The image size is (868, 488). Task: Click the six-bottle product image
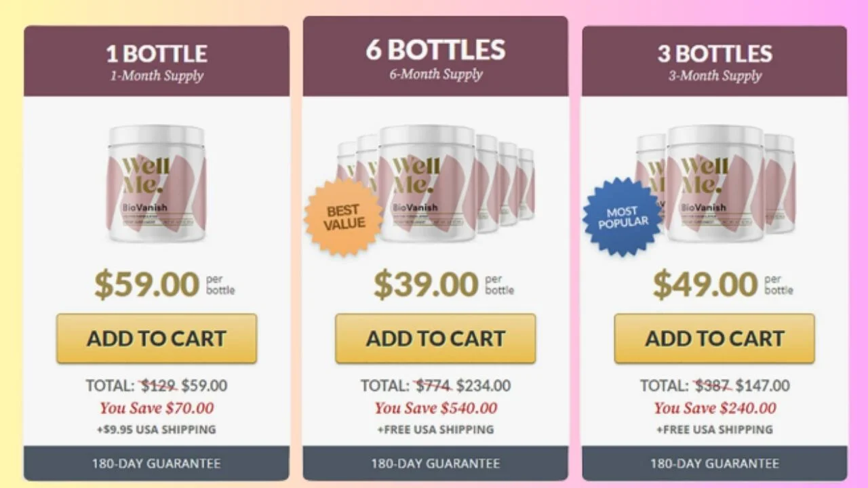(x=434, y=183)
